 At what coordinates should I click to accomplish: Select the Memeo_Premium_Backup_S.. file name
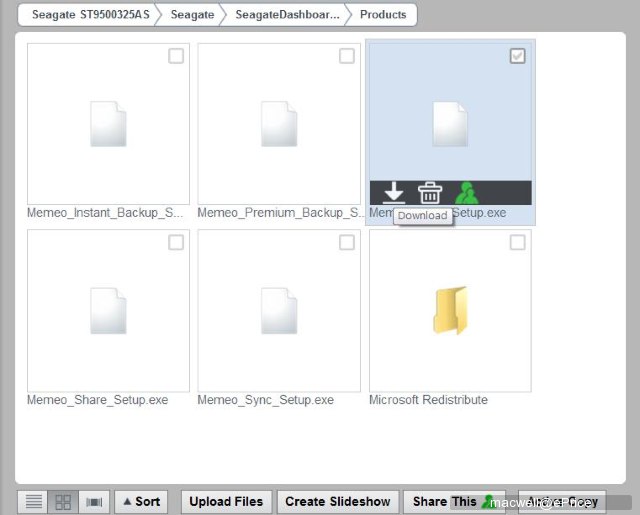281,213
